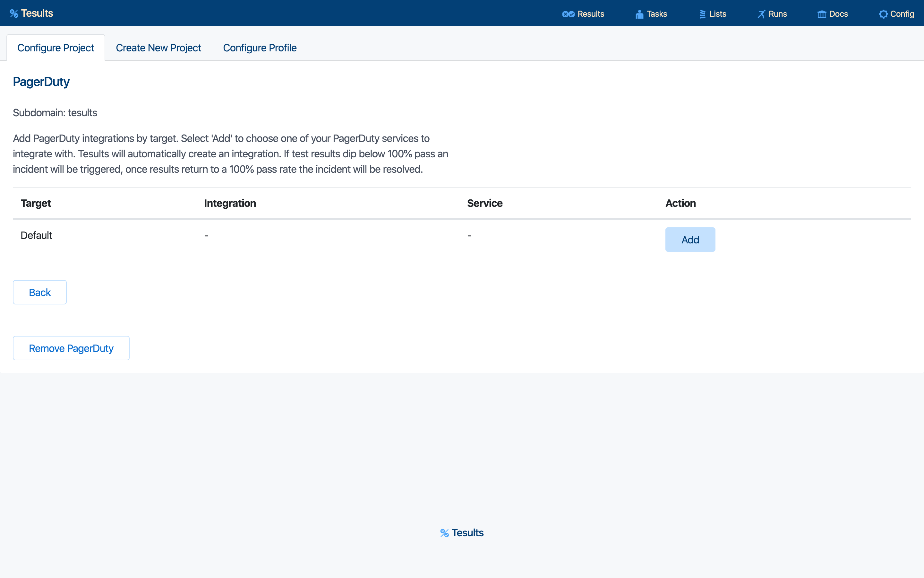Click the Back button
924x578 pixels.
pyautogui.click(x=40, y=293)
